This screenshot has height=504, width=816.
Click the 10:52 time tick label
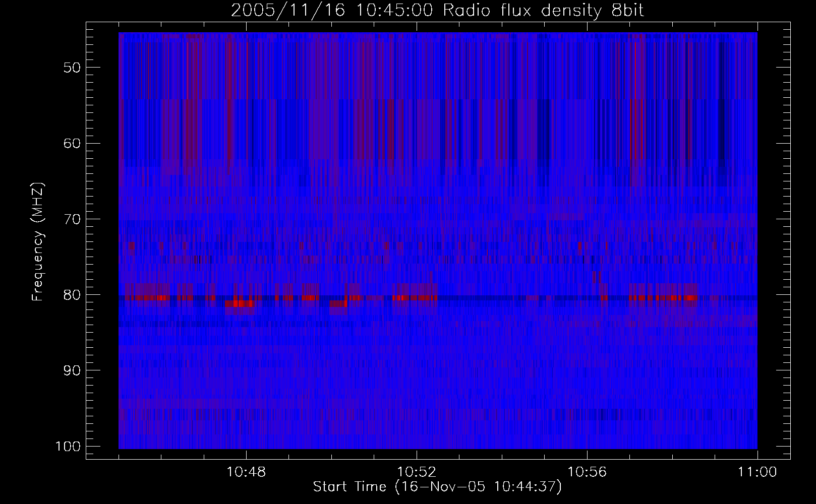coord(417,472)
